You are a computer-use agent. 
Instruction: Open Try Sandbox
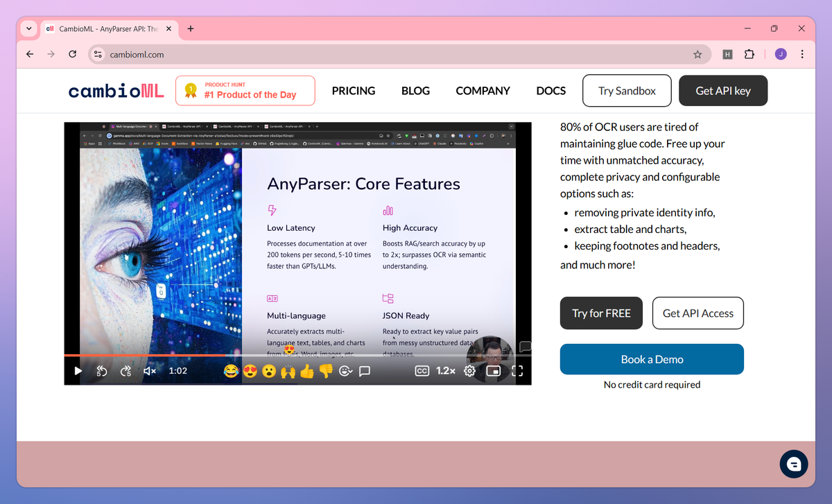tap(627, 90)
